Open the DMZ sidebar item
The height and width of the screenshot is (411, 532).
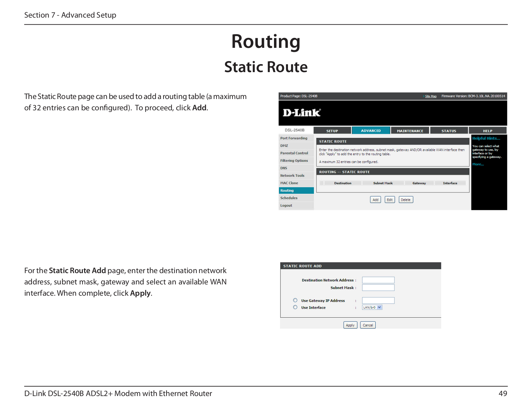click(296, 146)
